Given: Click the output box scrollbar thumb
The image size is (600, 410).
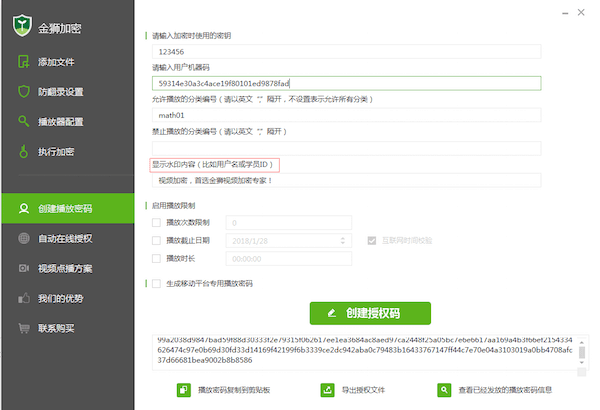Looking at the screenshot, I should (x=582, y=352).
